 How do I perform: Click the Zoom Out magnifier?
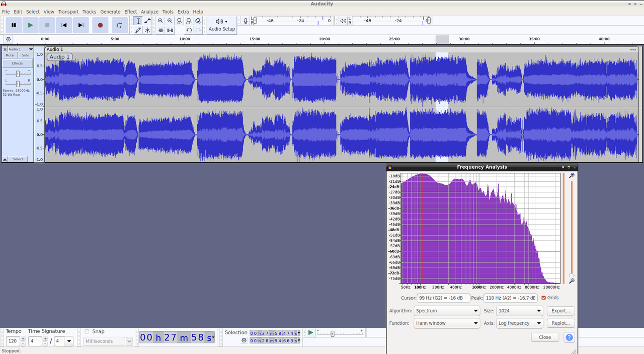(170, 21)
